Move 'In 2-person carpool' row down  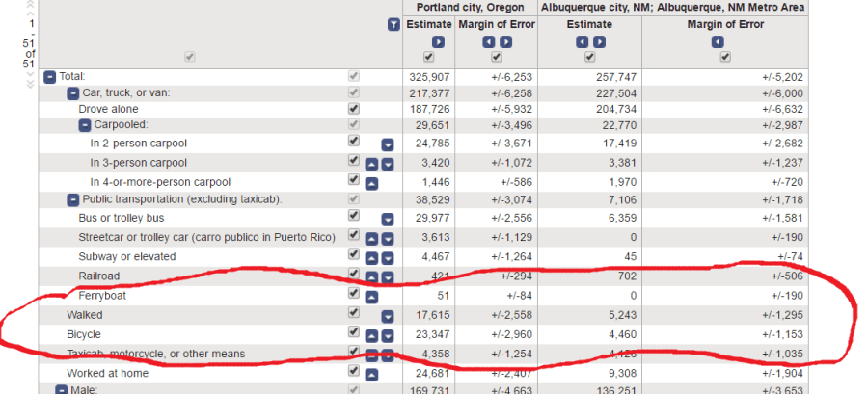pos(388,144)
